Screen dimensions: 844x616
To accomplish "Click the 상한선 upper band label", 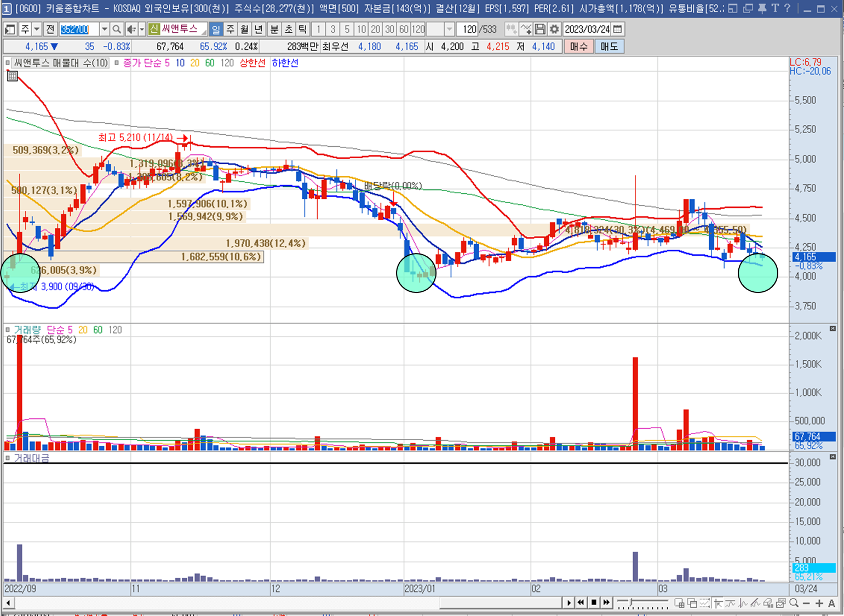I will coord(252,64).
